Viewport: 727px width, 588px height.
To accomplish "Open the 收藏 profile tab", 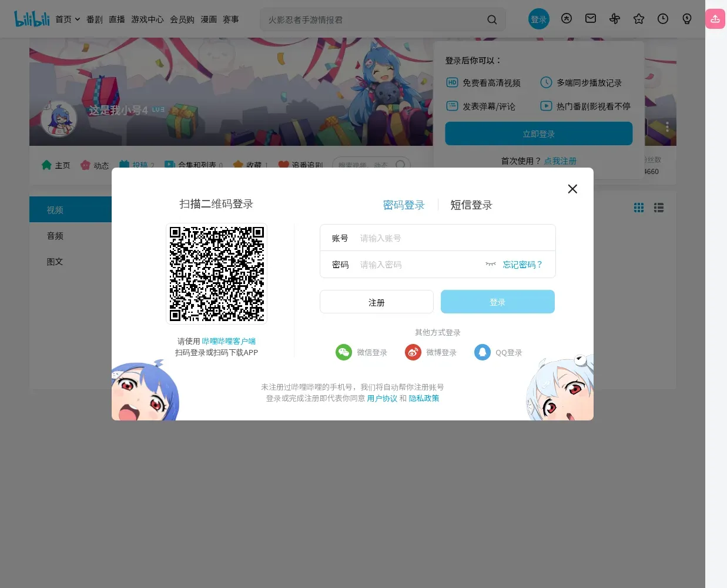I will click(x=250, y=165).
